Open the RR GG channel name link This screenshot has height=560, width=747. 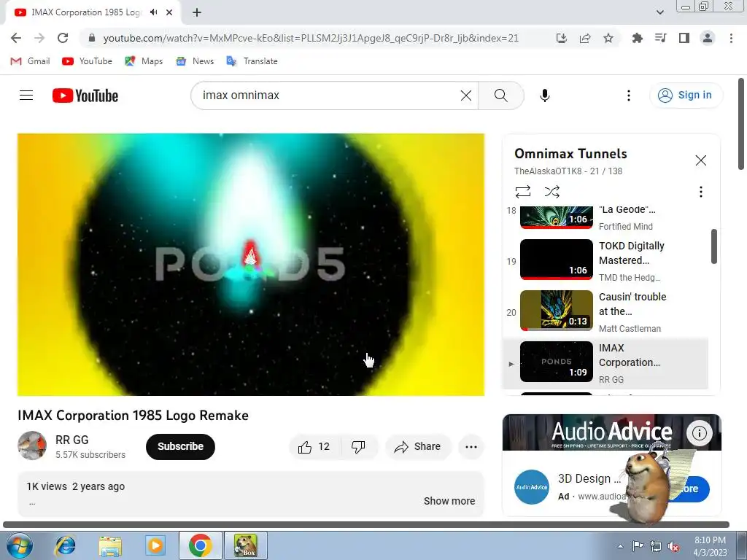[72, 440]
